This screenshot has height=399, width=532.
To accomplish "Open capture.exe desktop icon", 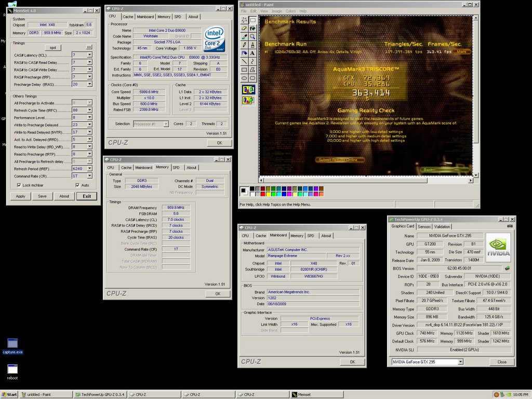I will point(12,346).
